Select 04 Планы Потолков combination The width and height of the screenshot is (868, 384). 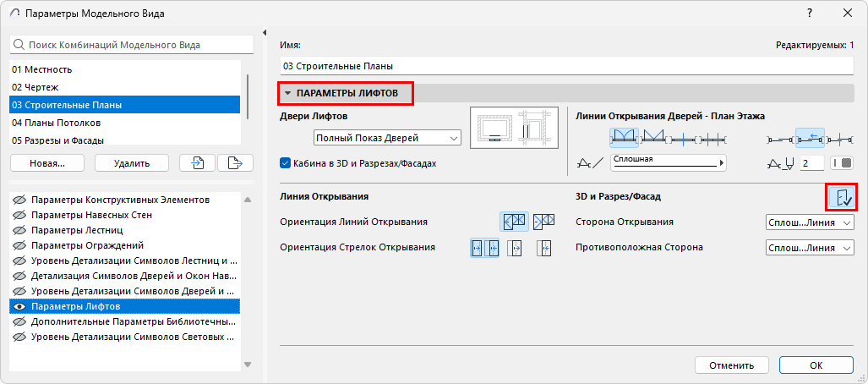coord(125,123)
